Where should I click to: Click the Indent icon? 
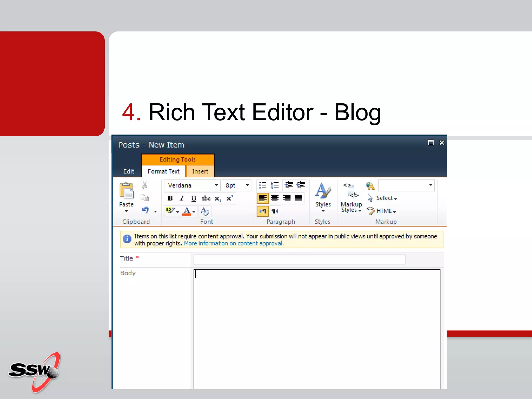click(301, 185)
